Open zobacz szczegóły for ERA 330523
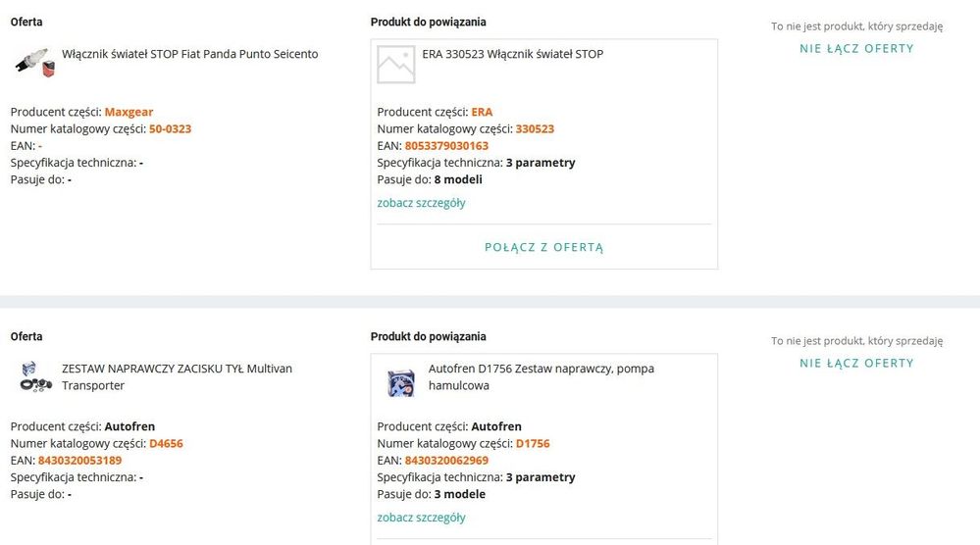This screenshot has height=545, width=980. click(421, 203)
